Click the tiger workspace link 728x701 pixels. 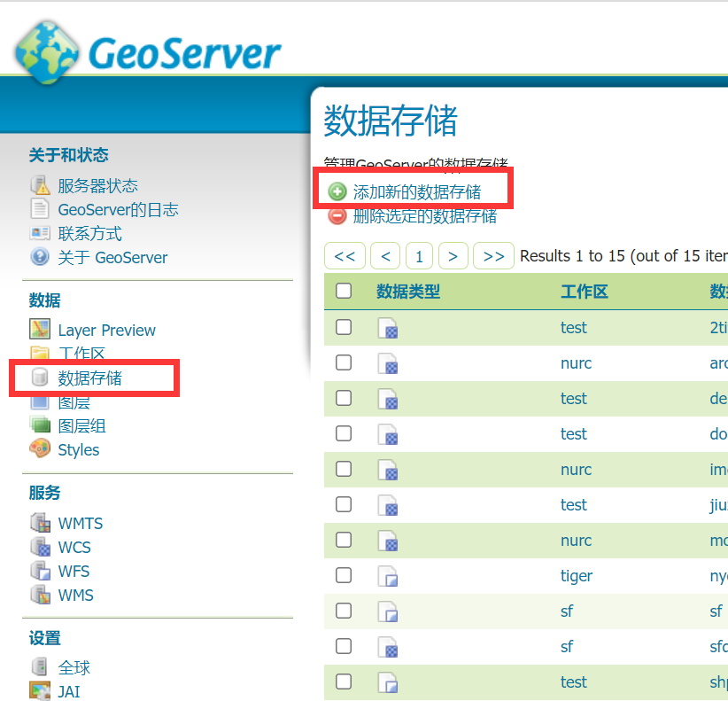click(x=577, y=576)
